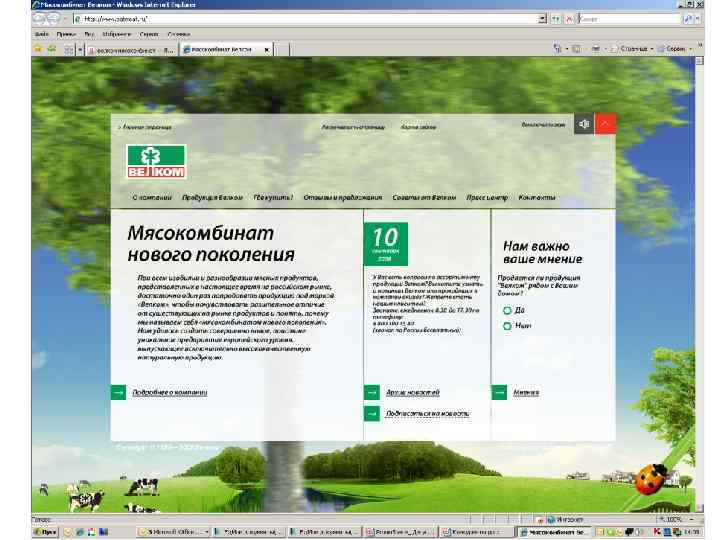Open the 'Сервис' menu in menu bar

(x=148, y=34)
